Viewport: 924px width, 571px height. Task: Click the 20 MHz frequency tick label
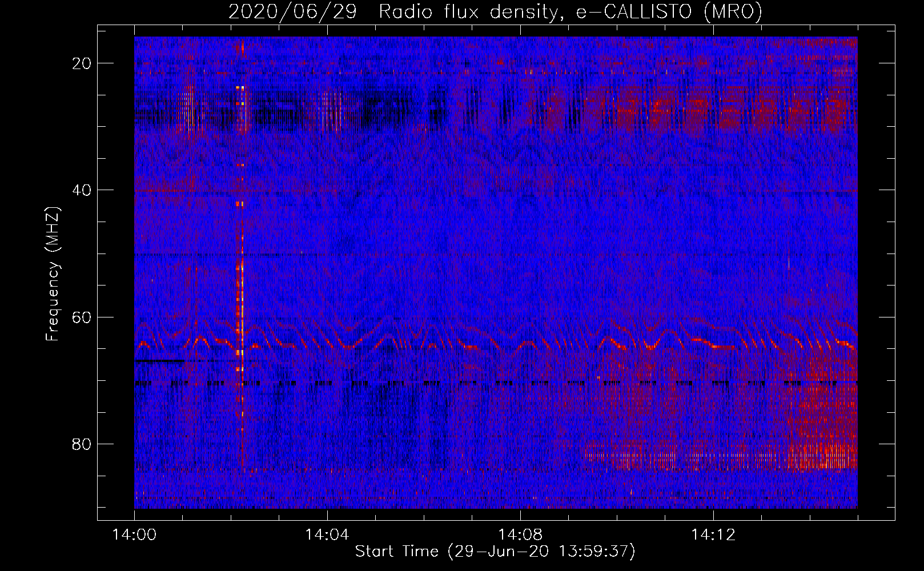82,63
